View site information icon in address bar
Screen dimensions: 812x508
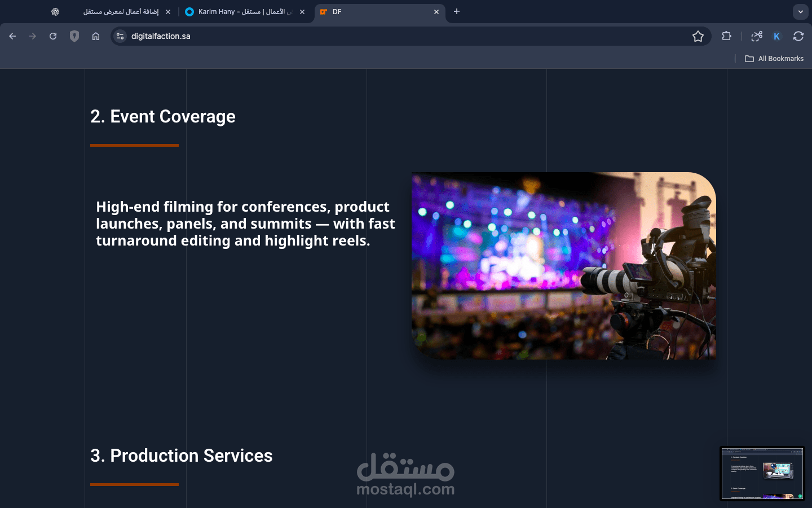(120, 36)
